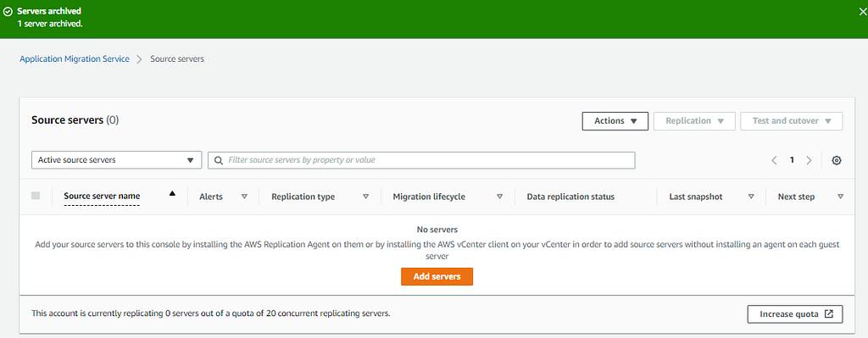Viewport: 868px width, 338px height.
Task: Click '1 server archived.' banner text
Action: click(50, 24)
